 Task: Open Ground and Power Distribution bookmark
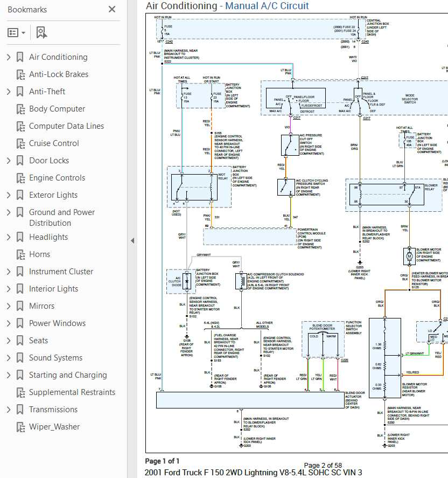pyautogui.click(x=62, y=217)
